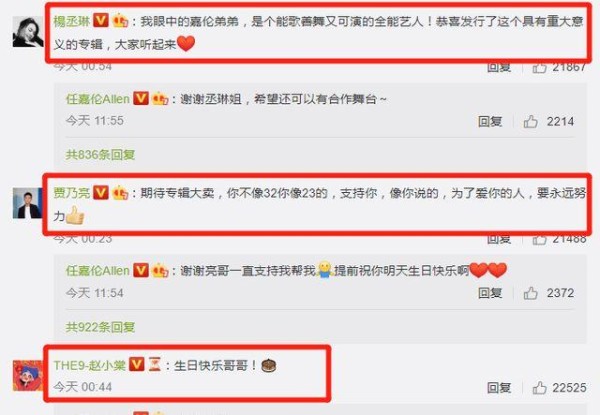Expand the 共836条回复 replies thread

click(100, 155)
